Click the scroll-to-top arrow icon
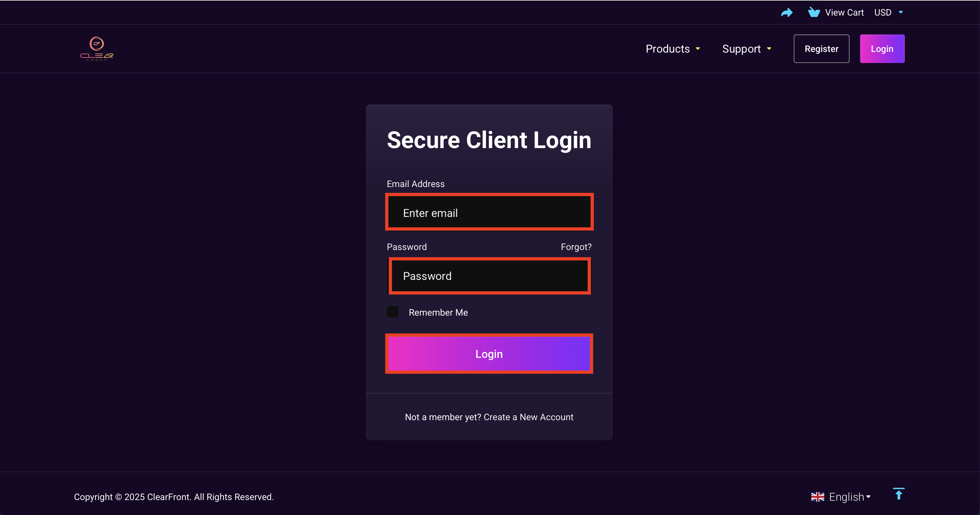The image size is (980, 515). [899, 494]
